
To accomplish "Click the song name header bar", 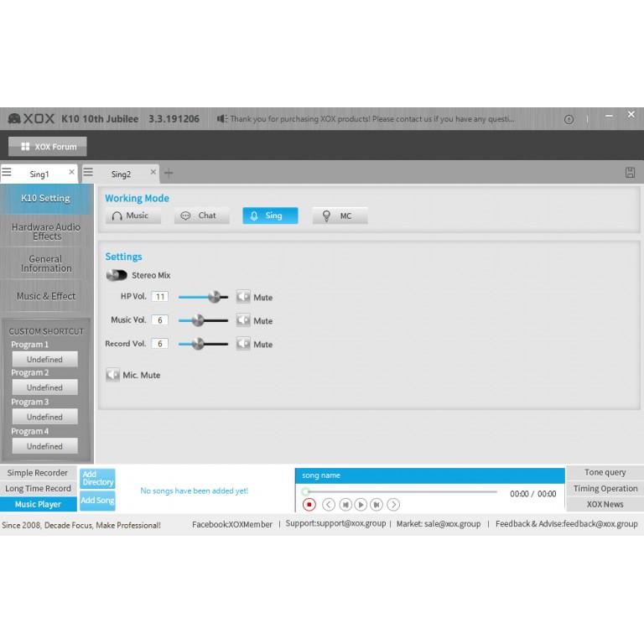I will coord(430,475).
